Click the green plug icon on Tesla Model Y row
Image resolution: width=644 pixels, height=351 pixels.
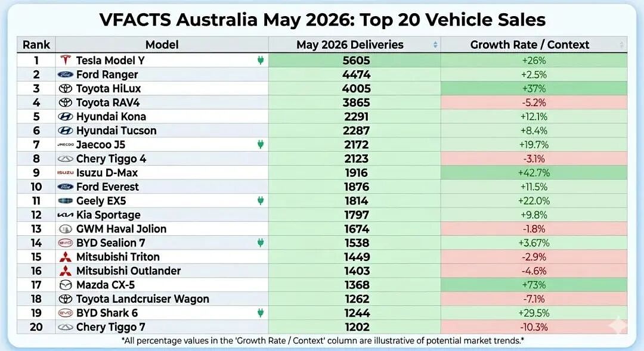[x=261, y=61]
